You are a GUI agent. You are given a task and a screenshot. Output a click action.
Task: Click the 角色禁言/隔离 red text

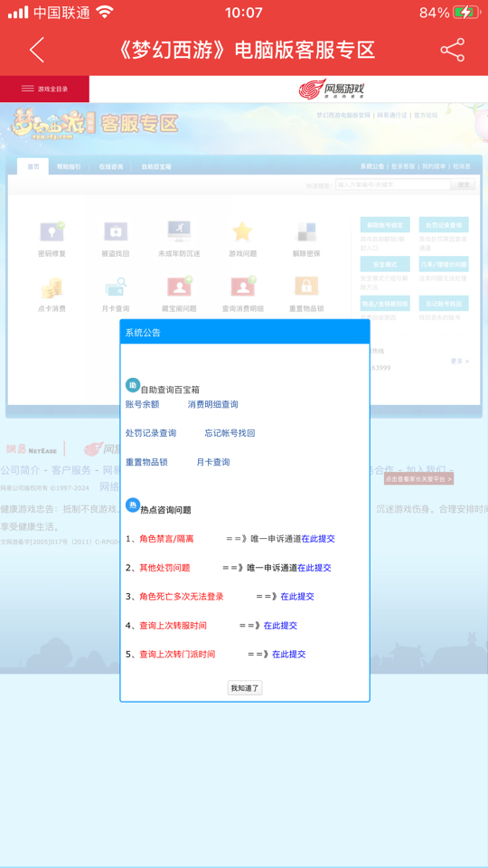pos(166,539)
